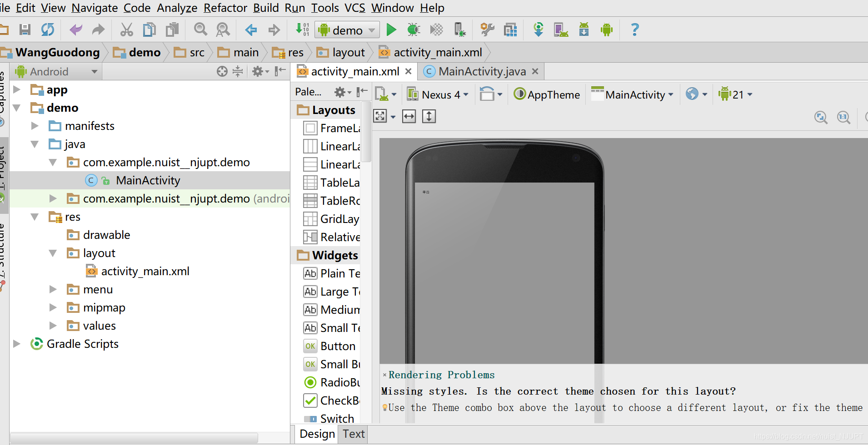
Task: Open the Nexus 4 device dropdown
Action: [x=438, y=94]
